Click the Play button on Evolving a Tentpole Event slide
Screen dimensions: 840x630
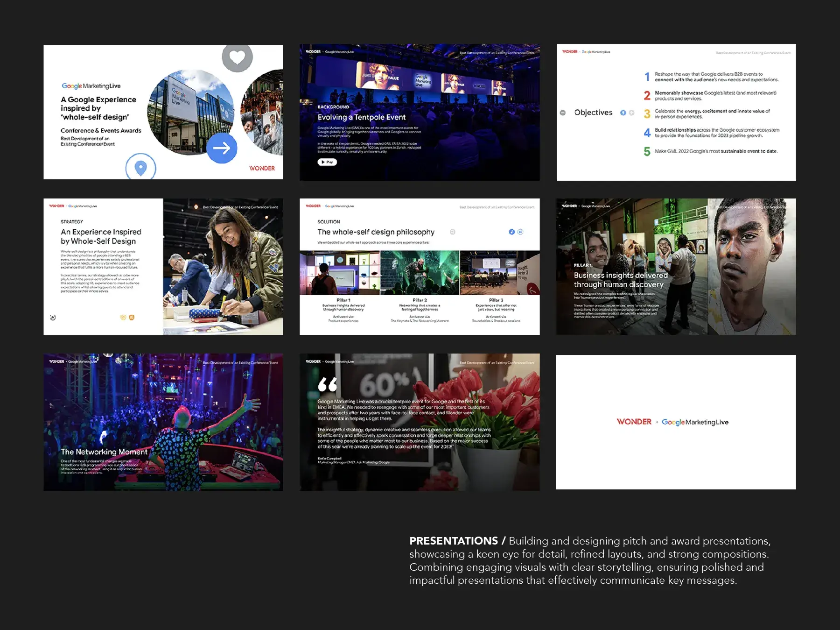[327, 162]
